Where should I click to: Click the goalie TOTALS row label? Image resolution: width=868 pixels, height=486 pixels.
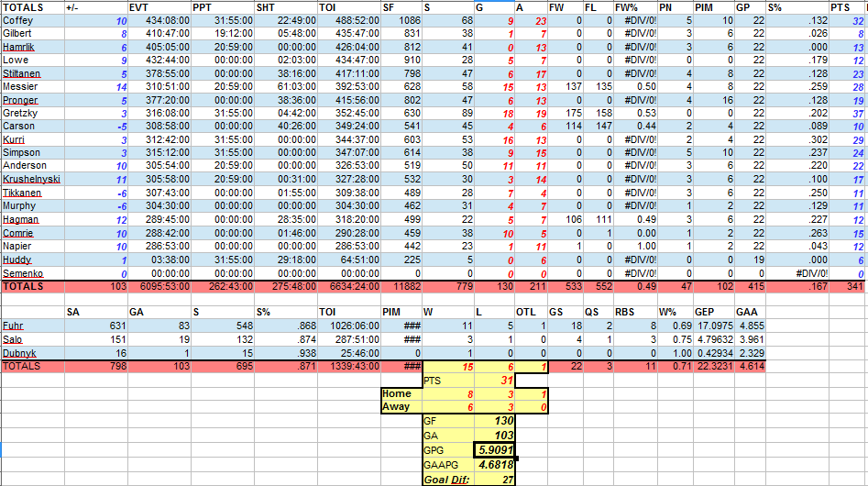point(33,367)
